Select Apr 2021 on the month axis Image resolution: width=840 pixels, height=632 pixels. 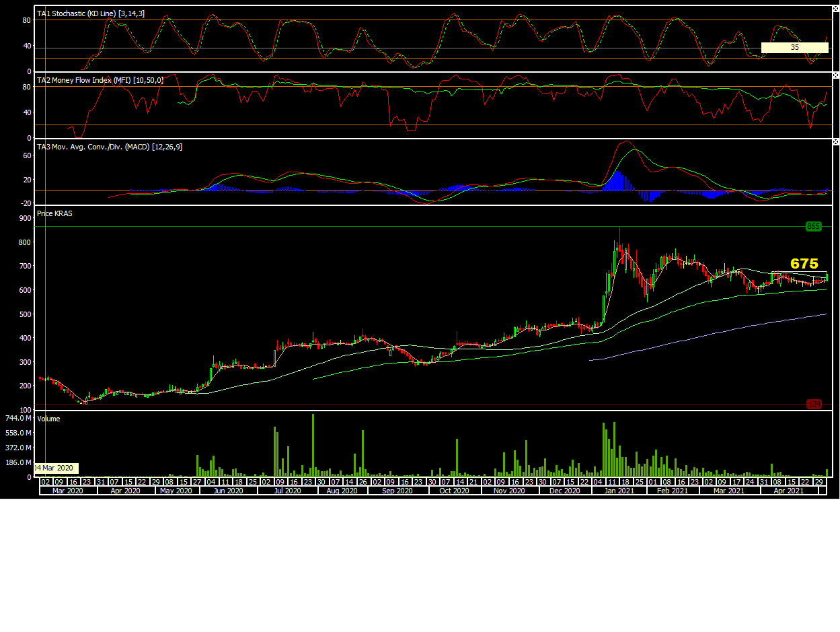pyautogui.click(x=789, y=491)
